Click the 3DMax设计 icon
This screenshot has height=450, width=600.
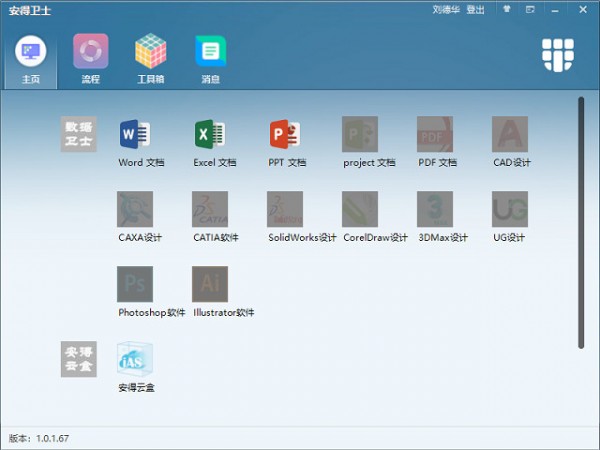tap(435, 209)
